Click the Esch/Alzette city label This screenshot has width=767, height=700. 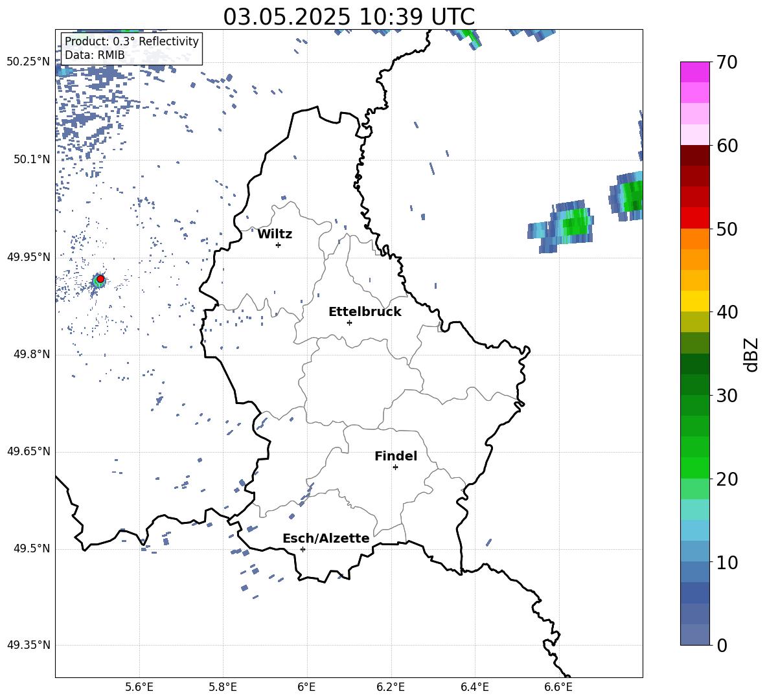[326, 537]
